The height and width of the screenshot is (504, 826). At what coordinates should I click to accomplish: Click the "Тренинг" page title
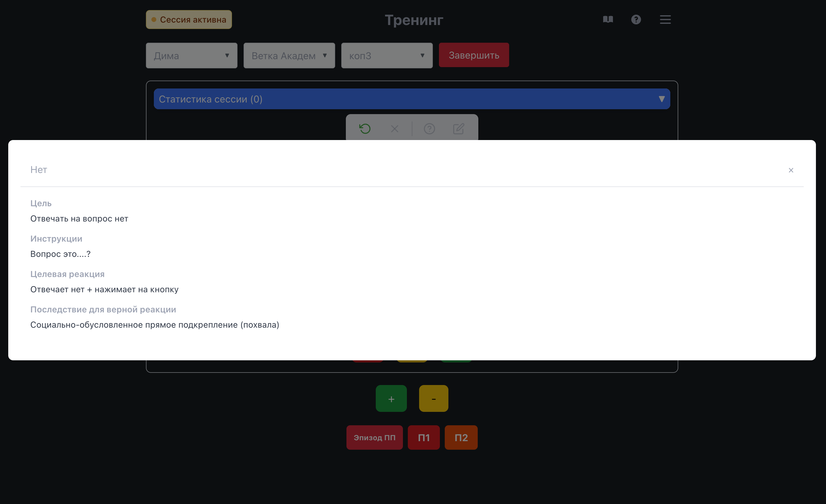[x=414, y=20]
